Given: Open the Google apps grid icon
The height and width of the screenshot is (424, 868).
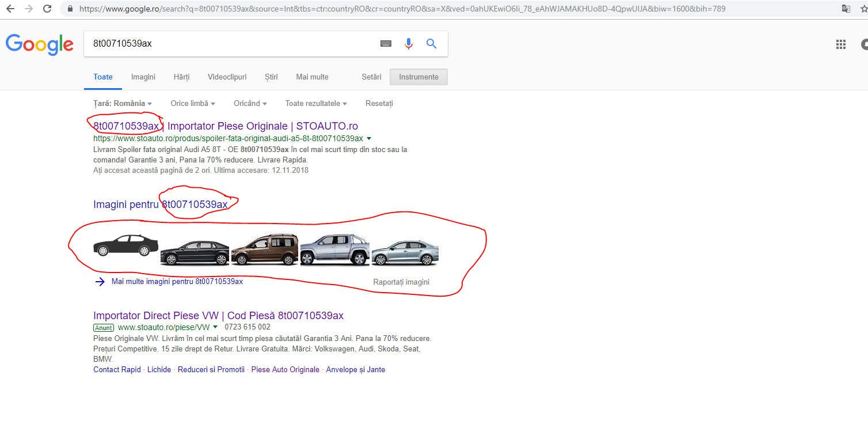Looking at the screenshot, I should 840,44.
